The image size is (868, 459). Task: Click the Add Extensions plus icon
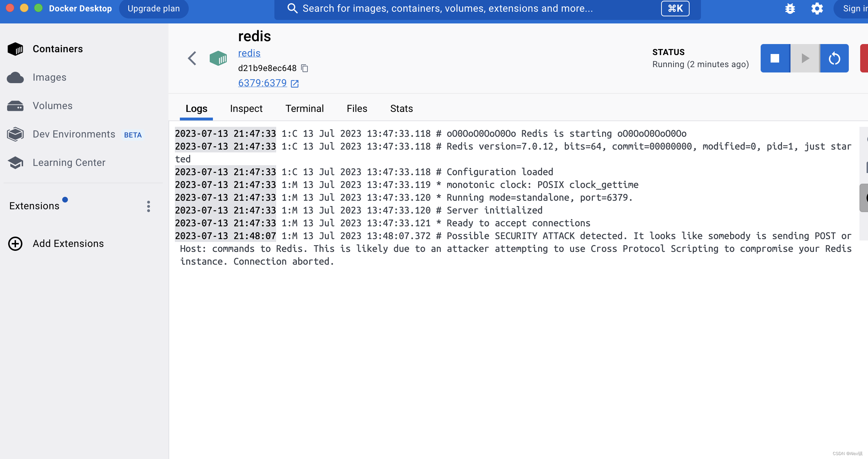point(15,243)
